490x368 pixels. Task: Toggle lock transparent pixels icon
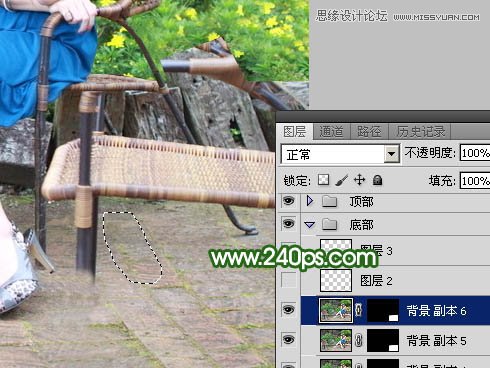324,180
